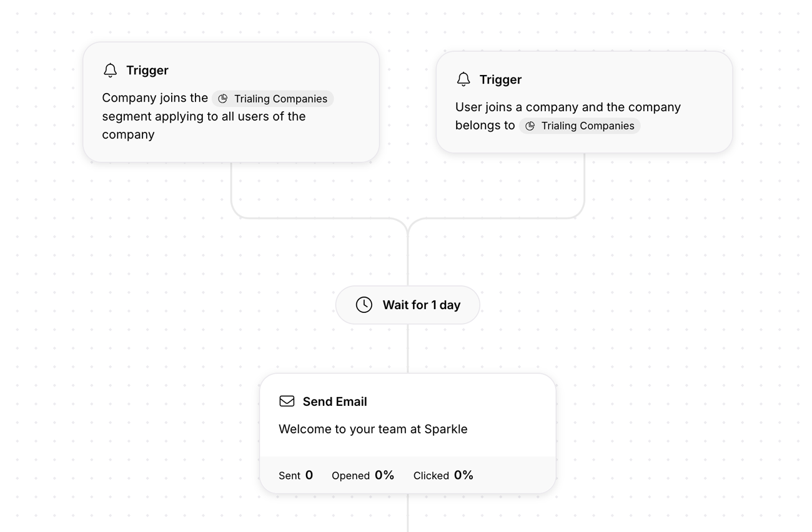The image size is (812, 532).
Task: Select the user-joins-company Trigger card
Action: pyautogui.click(x=585, y=102)
